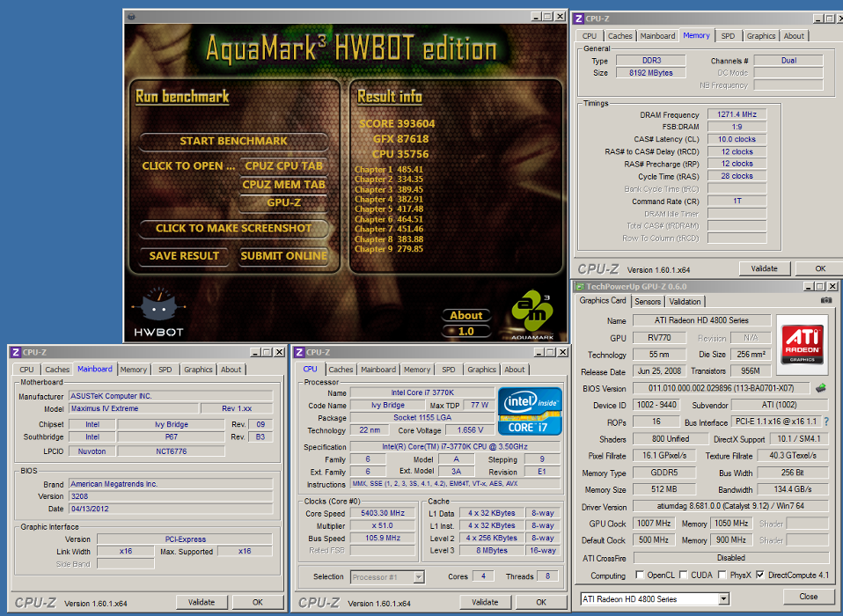Select Caches tab in CPU-Z Mainboard window
Image resolution: width=843 pixels, height=616 pixels.
coord(57,370)
